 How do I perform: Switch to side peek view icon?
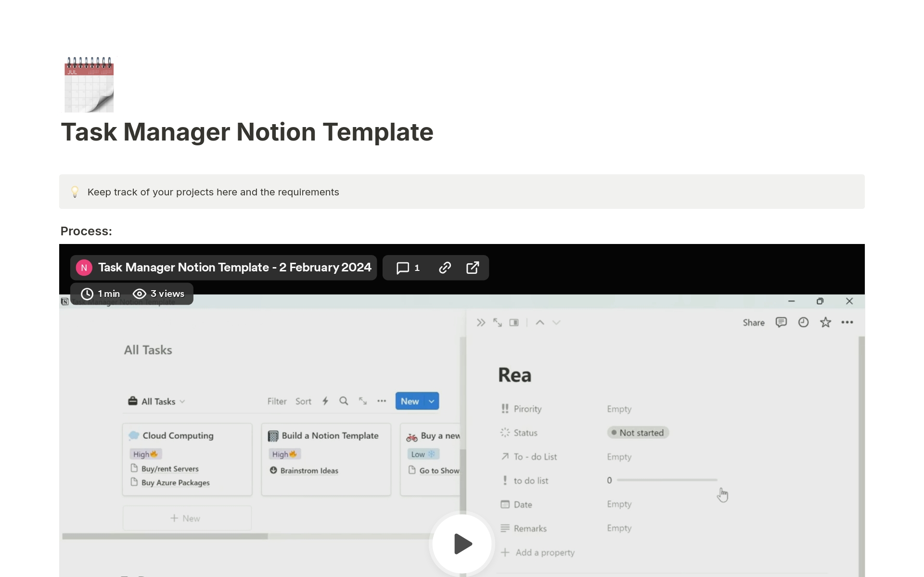514,322
